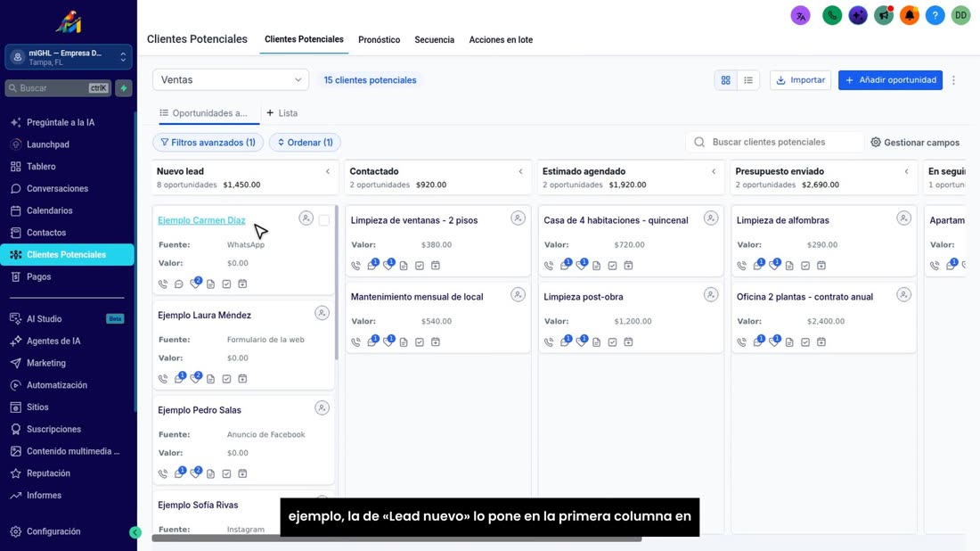The image size is (980, 551).
Task: Open the blue help question icon
Action: [935, 15]
